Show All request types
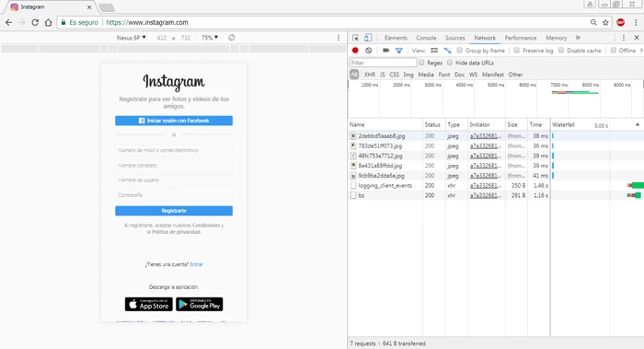 [354, 75]
